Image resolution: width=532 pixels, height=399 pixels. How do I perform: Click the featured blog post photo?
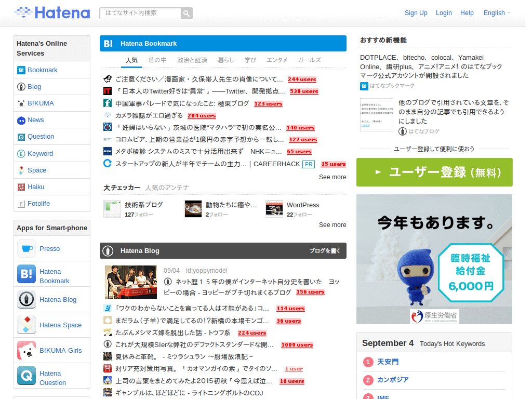pyautogui.click(x=130, y=282)
